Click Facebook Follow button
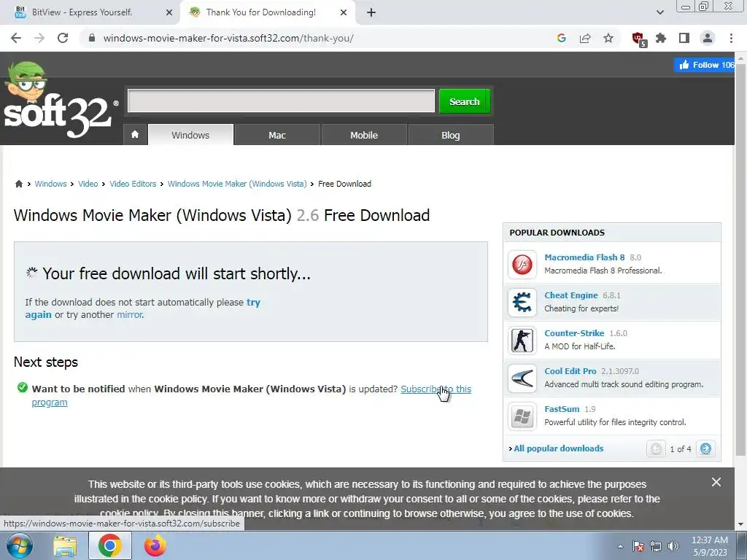The image size is (747, 560). [705, 65]
